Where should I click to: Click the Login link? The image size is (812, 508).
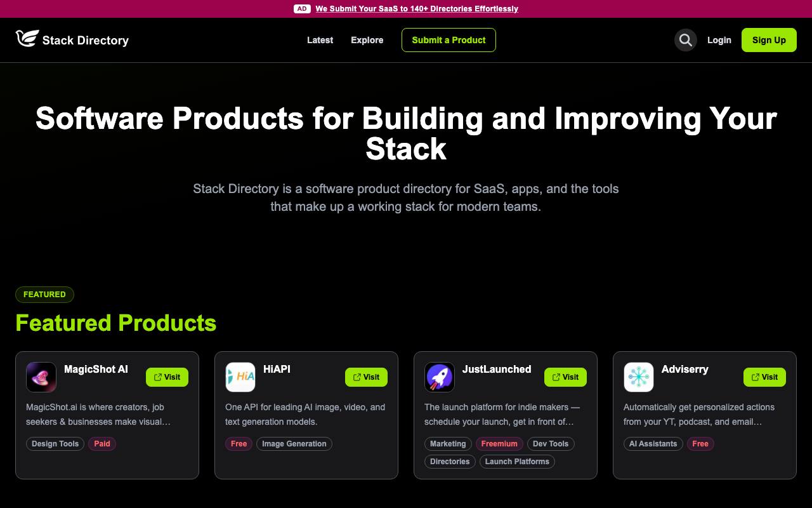(x=719, y=40)
